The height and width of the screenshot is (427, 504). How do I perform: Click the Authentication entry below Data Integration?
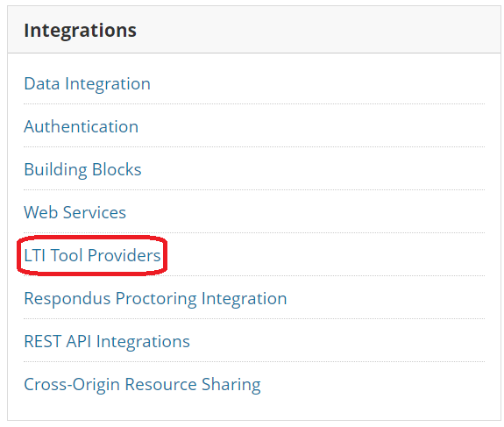(x=81, y=126)
